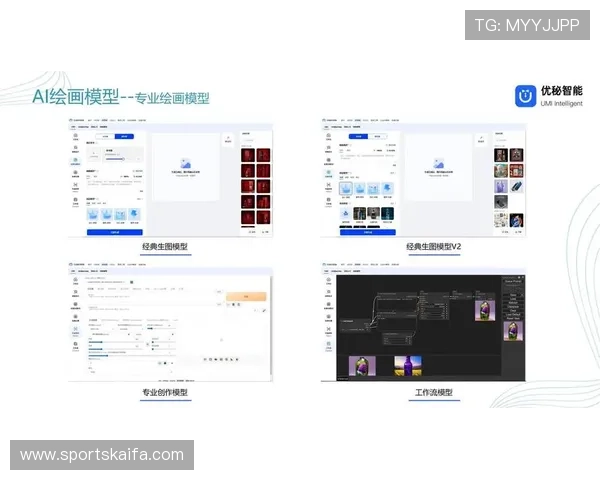Open the top-left red gallery thumbnail in 经典生图模型
This screenshot has height=480, width=600.
(248, 155)
